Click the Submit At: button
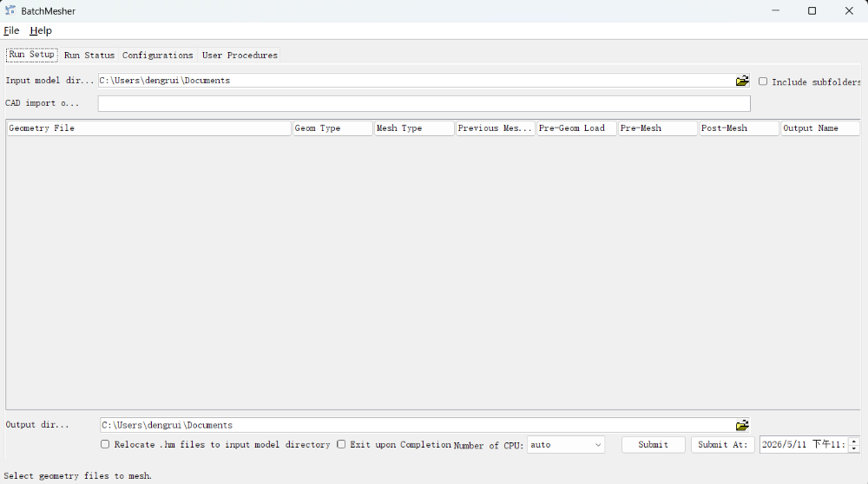Screen dimensions: 868x484 click(x=722, y=445)
